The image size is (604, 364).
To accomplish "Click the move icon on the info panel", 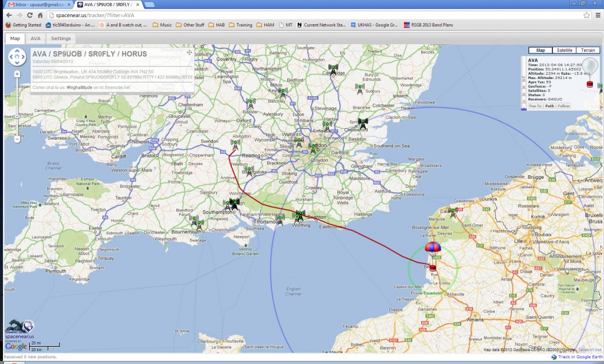I will pyautogui.click(x=189, y=53).
